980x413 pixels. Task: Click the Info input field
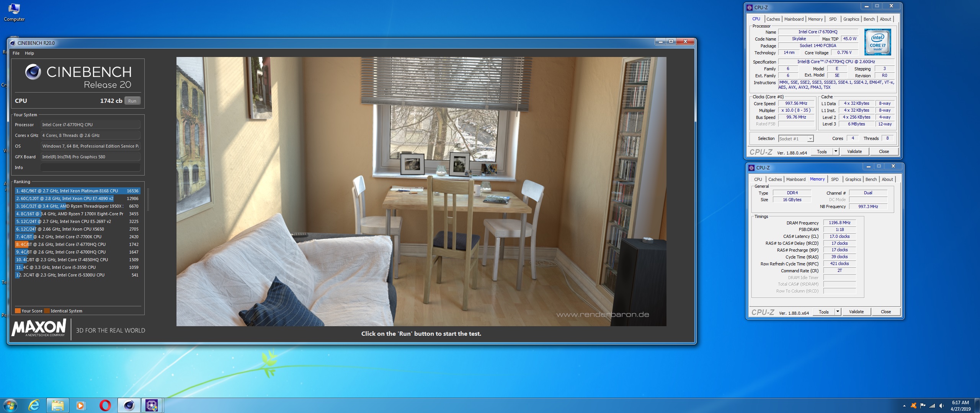point(90,167)
